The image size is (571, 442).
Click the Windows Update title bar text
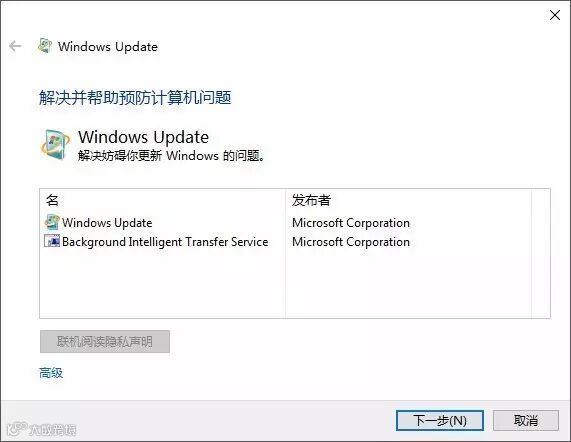pos(108,47)
